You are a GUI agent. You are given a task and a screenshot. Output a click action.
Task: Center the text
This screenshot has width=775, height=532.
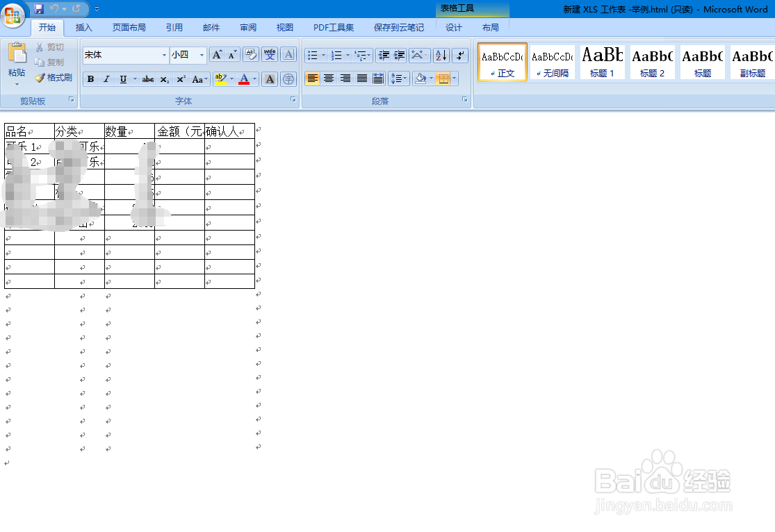(x=329, y=78)
